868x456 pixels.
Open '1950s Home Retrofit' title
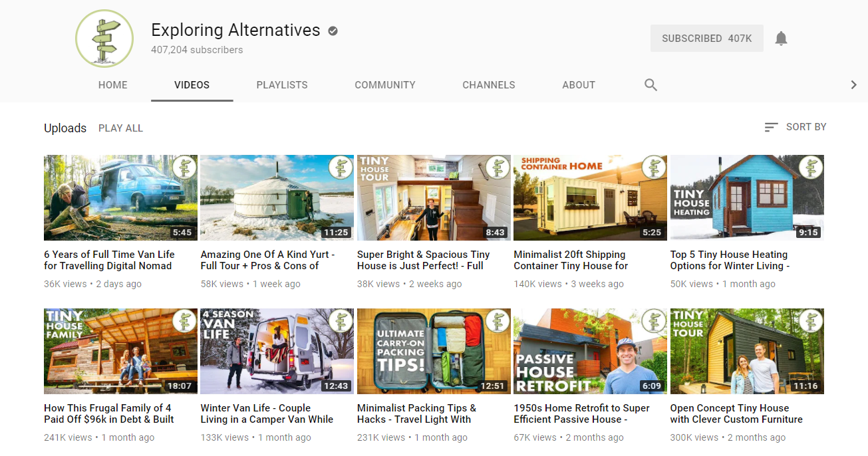[x=581, y=413]
